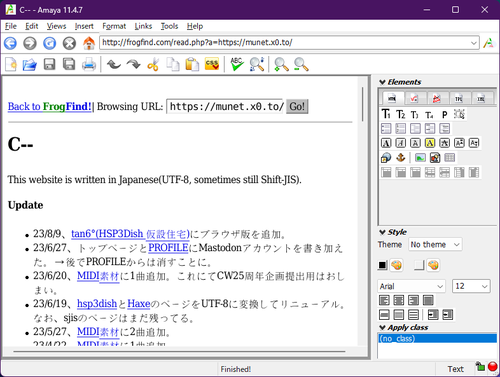Stop loading with the Stop icon
Image resolution: width=500 pixels, height=377 pixels.
pos(69,43)
